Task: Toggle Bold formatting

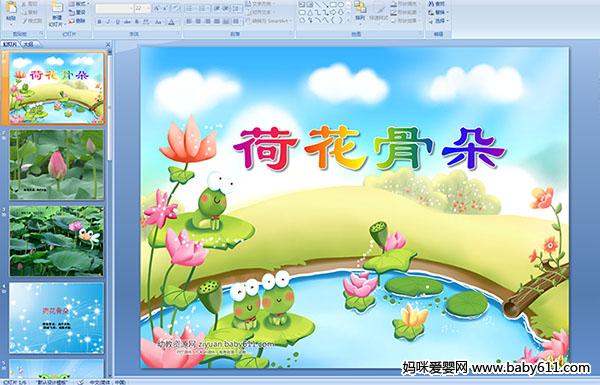Action: (99, 22)
